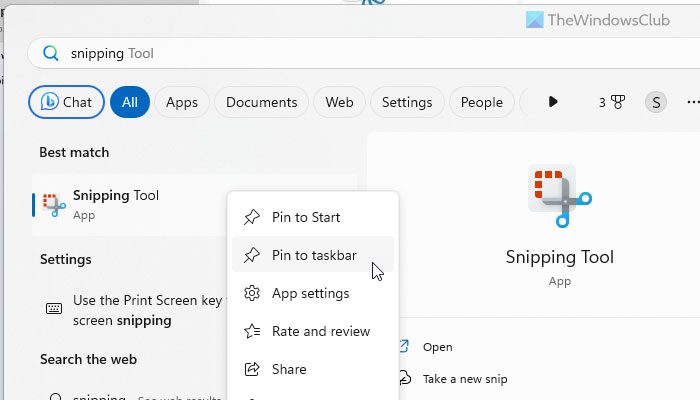Click the search box containing snipping Tool

(363, 53)
